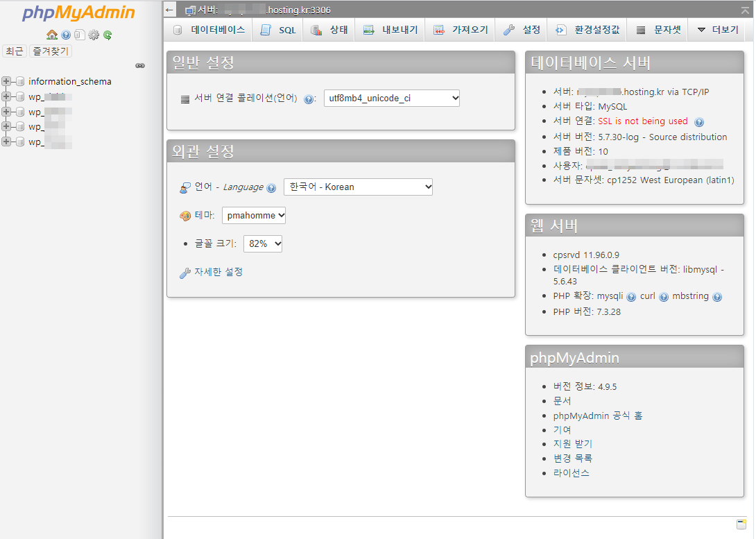This screenshot has width=756, height=539.
Task: Collapse top bar with double-arrow icon
Action: pyautogui.click(x=746, y=10)
